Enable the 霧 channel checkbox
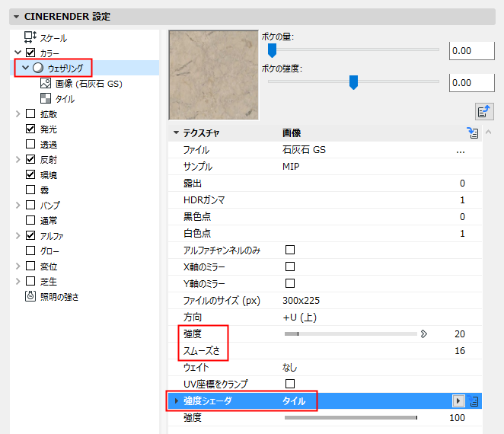This screenshot has width=504, height=434. (x=30, y=190)
